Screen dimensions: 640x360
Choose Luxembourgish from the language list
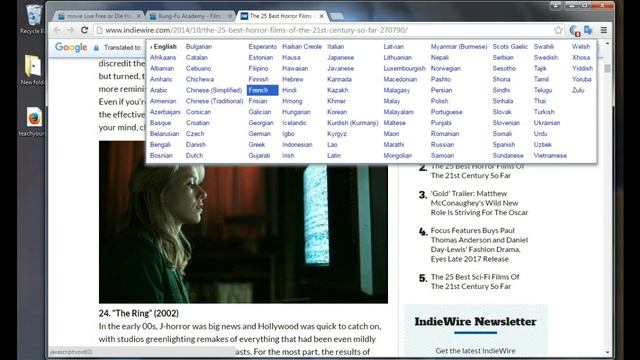[x=404, y=68]
